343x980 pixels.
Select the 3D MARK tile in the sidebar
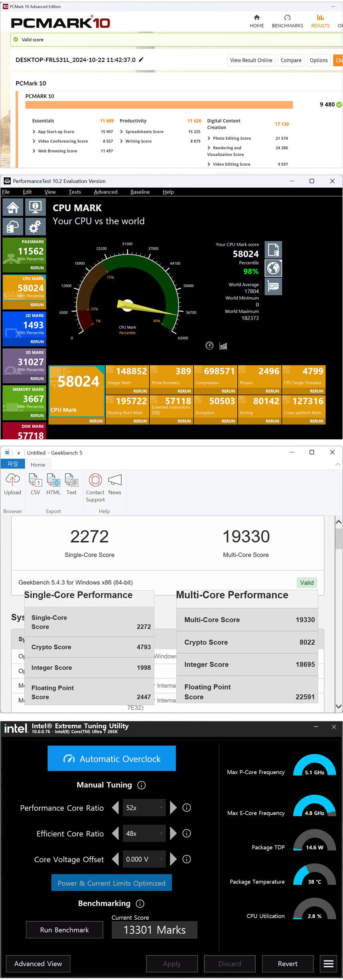pyautogui.click(x=24, y=365)
